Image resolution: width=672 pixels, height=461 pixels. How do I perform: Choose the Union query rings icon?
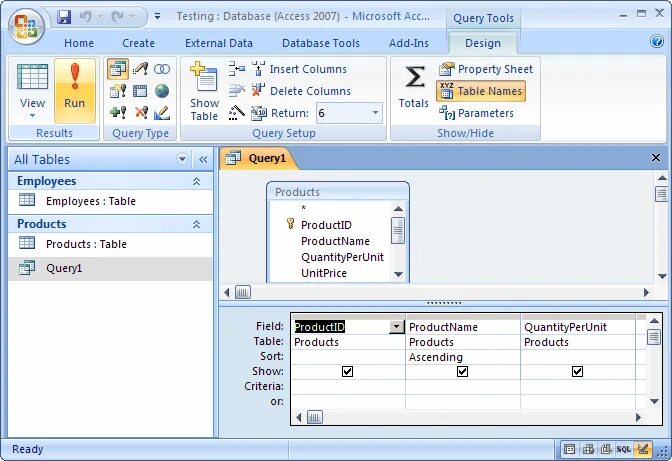click(x=162, y=69)
